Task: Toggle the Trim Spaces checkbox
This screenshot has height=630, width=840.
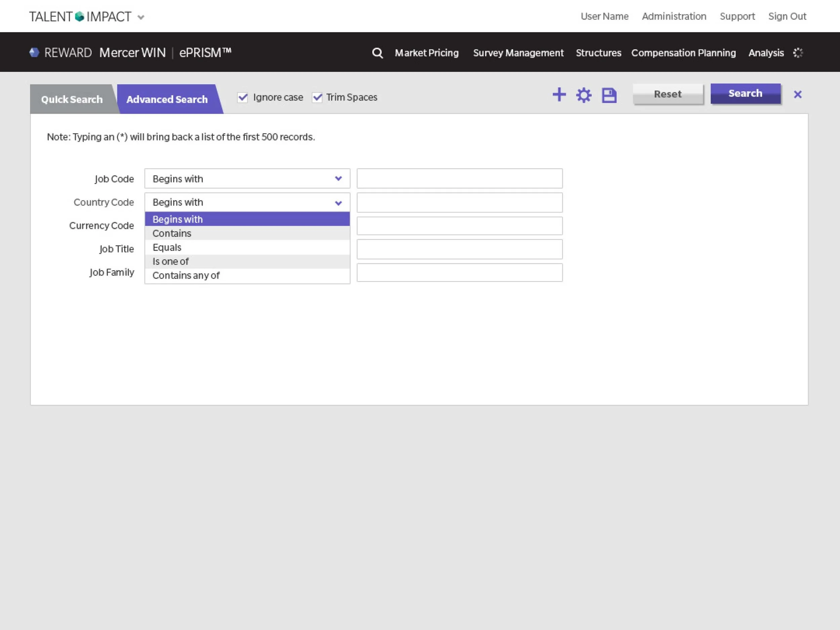Action: [x=317, y=97]
